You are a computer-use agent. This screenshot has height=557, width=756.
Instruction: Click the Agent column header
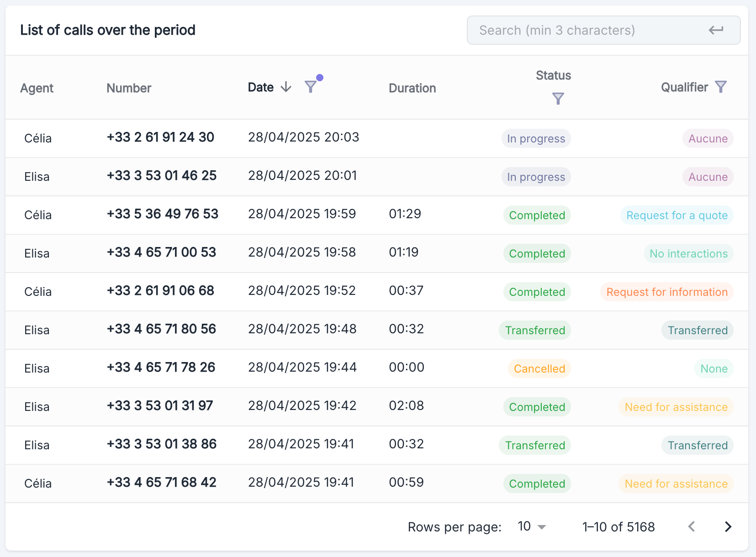[x=37, y=88]
